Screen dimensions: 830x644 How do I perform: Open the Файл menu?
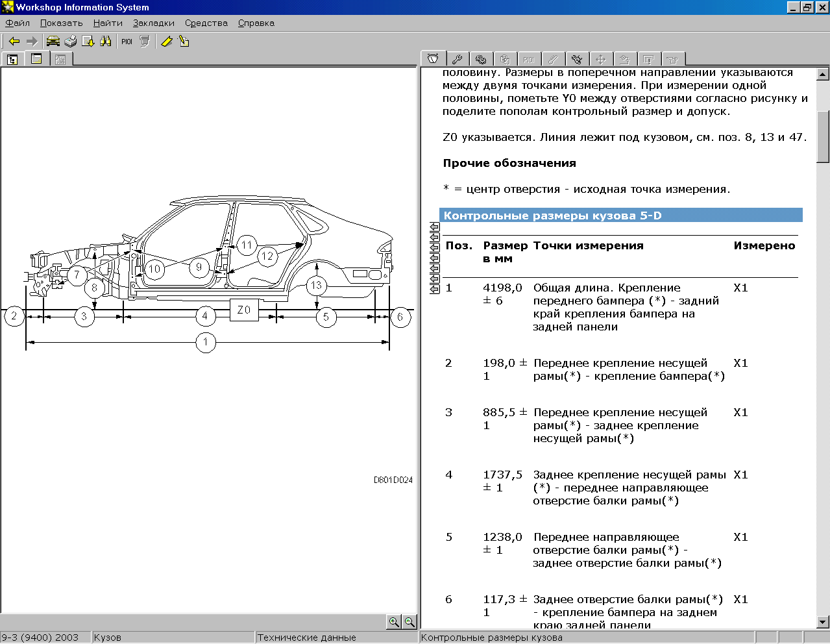18,23
